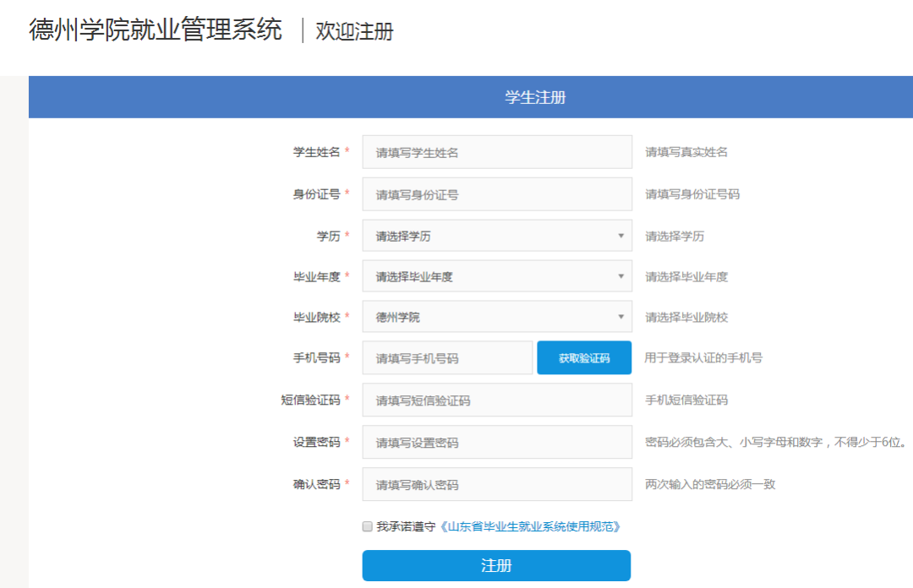913x588 pixels.
Task: Select the 学生注册 blue header bar
Action: point(535,97)
